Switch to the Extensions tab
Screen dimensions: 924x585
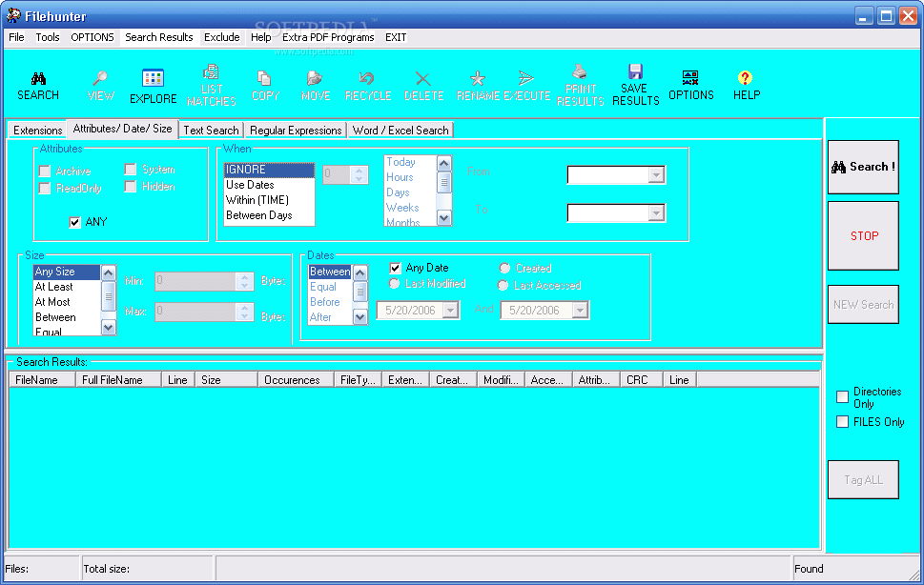coord(38,131)
